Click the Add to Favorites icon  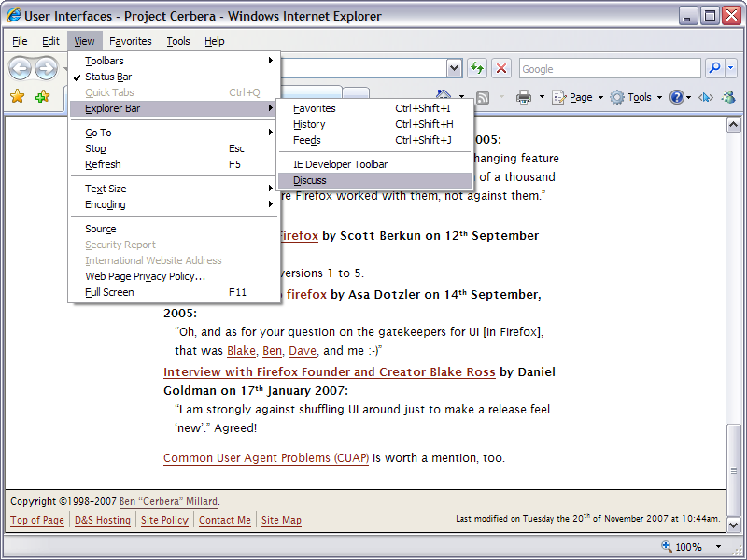coord(42,97)
